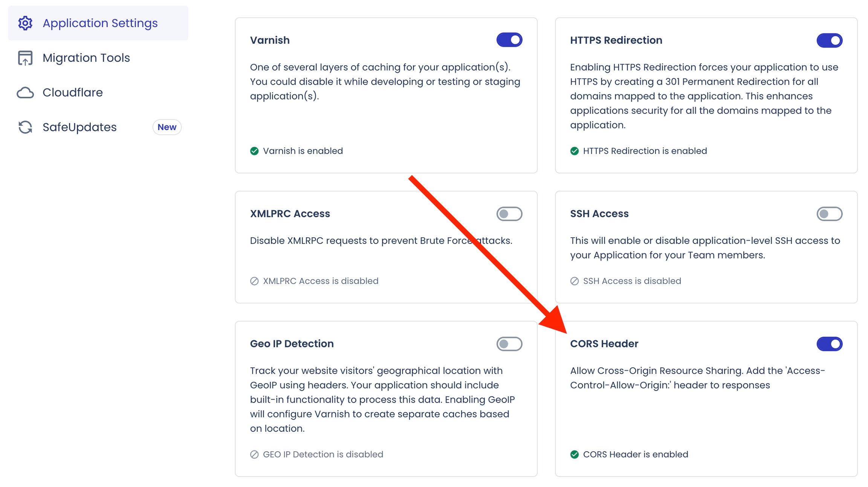Enable Geo IP Detection toggle

click(509, 344)
